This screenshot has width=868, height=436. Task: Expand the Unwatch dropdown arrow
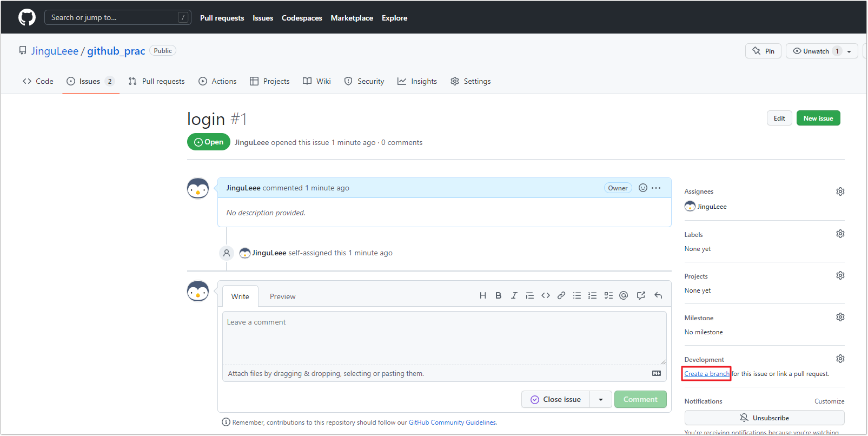point(849,51)
